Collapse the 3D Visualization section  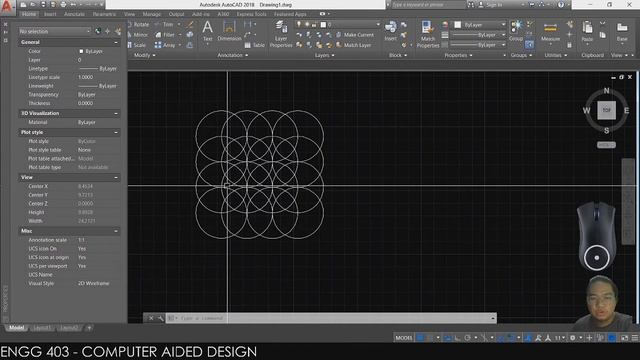coord(116,113)
